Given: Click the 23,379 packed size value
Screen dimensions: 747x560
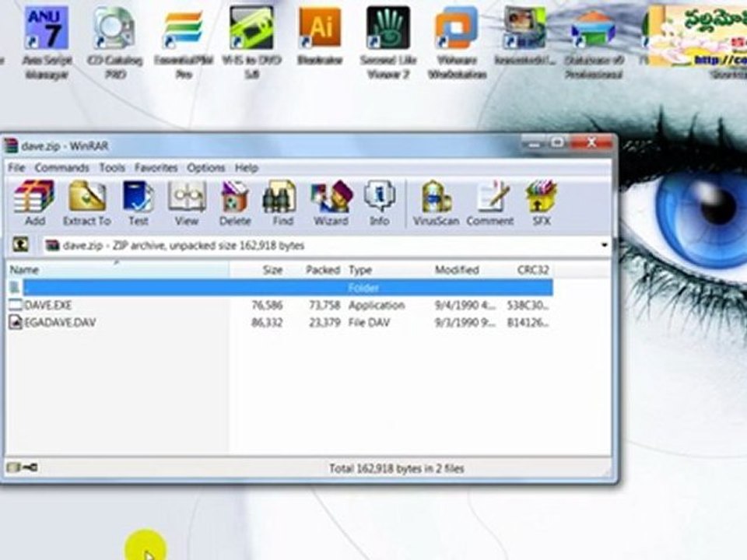Looking at the screenshot, I should point(324,323).
